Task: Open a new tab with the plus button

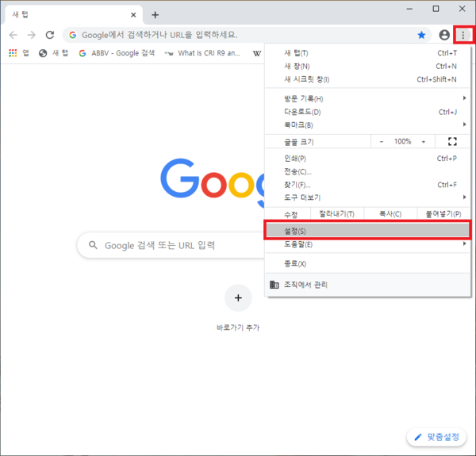Action: 155,14
